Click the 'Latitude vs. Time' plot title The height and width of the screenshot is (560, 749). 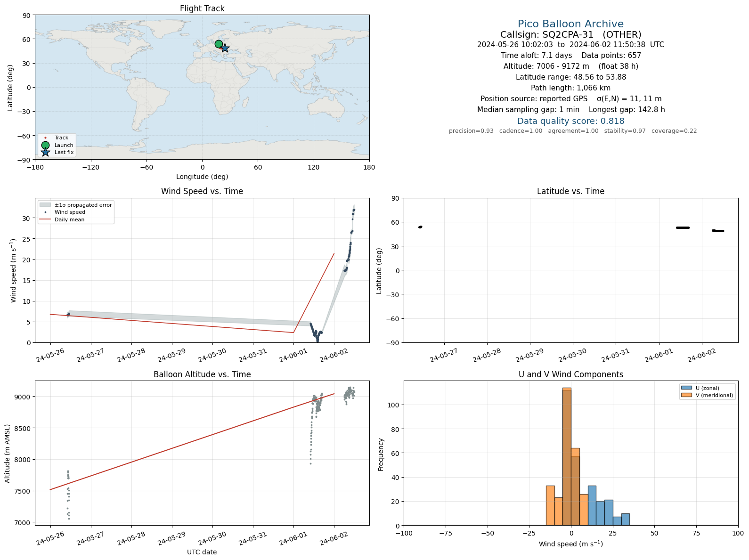(570, 191)
